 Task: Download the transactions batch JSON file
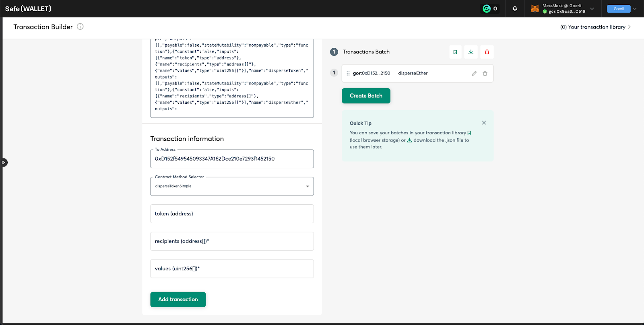[x=471, y=52]
